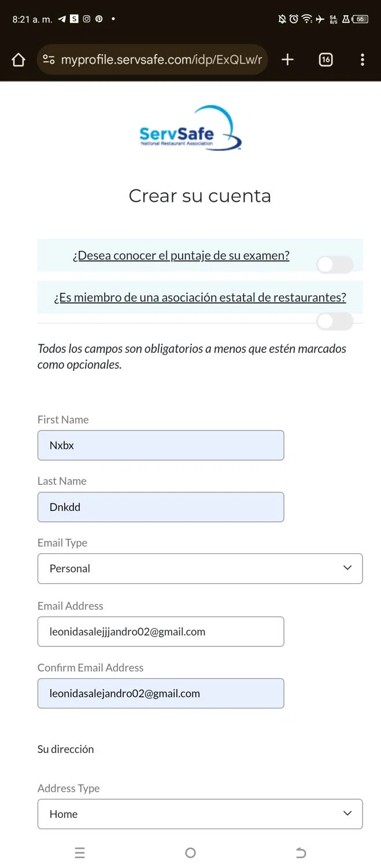This screenshot has width=381, height=868.
Task: Tap the browser home icon
Action: tap(19, 60)
